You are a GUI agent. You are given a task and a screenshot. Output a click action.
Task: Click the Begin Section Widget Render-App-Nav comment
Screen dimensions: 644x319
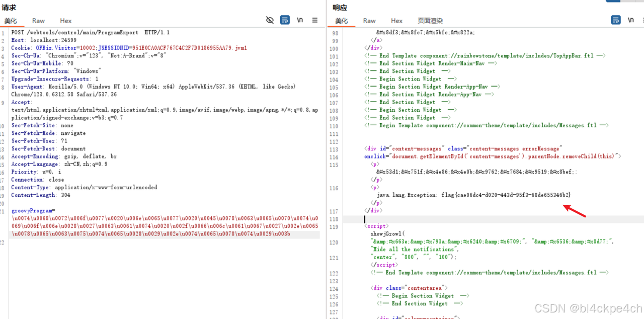432,87
